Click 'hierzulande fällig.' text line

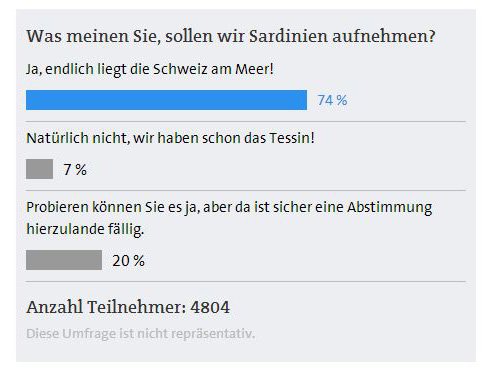point(85,229)
